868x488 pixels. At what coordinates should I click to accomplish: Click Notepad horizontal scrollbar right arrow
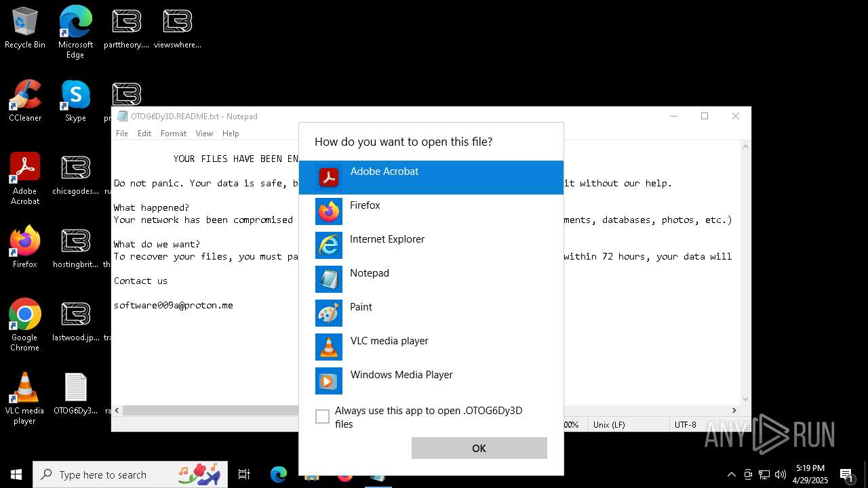click(734, 410)
